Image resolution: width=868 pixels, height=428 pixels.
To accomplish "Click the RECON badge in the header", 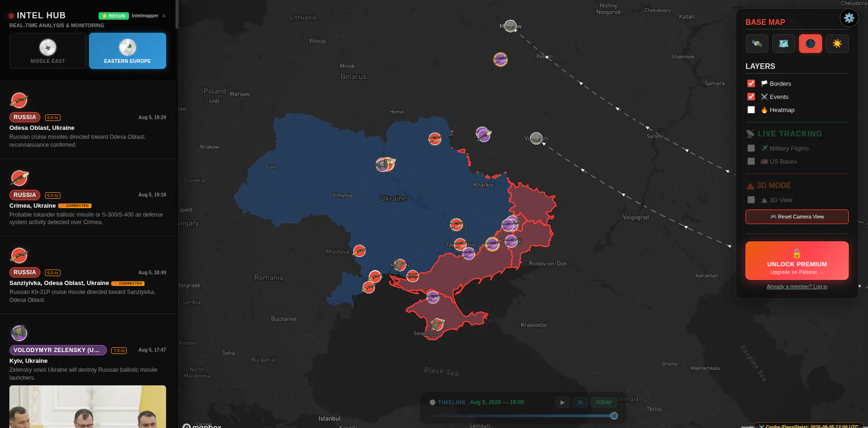I will [x=114, y=16].
